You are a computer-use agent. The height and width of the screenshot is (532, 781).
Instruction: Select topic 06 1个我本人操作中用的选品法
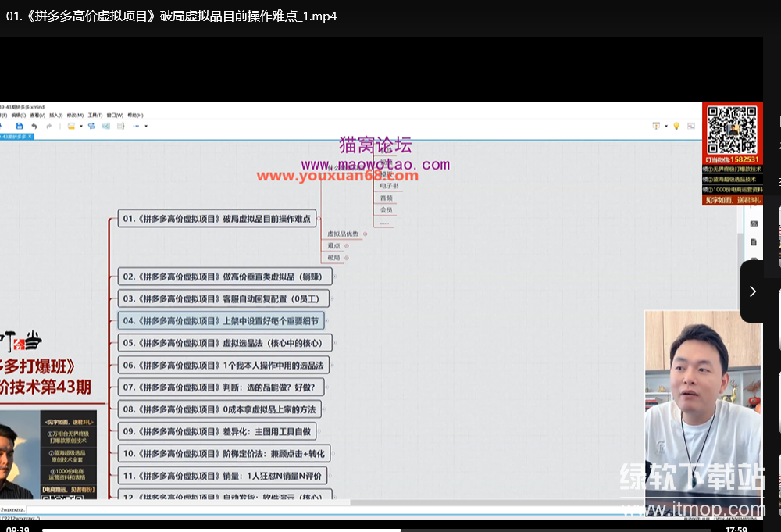pos(223,365)
